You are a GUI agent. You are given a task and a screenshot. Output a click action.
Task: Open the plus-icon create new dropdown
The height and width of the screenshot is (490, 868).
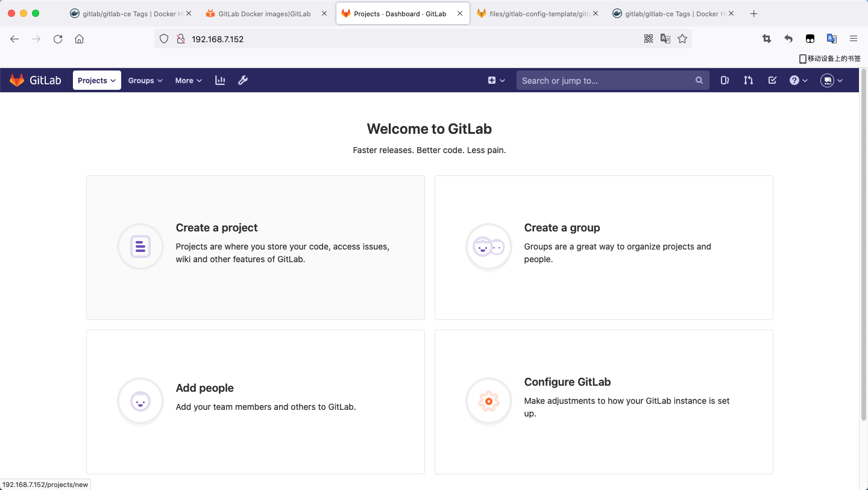[496, 80]
